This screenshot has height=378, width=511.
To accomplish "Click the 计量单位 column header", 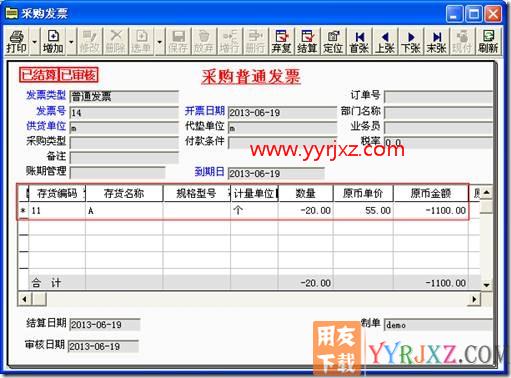I will 254,193.
